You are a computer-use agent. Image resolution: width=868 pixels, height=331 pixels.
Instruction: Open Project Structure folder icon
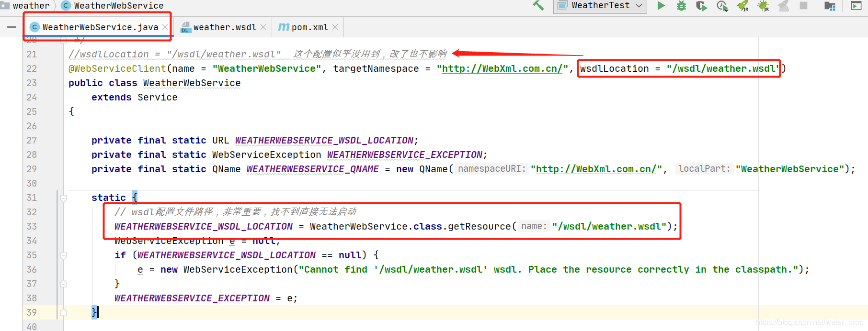click(830, 6)
